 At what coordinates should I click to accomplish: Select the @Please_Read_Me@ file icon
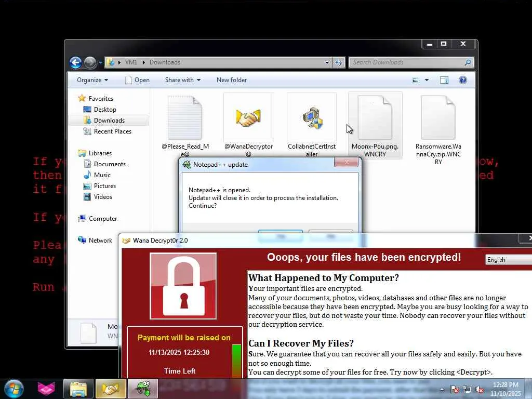tap(185, 117)
